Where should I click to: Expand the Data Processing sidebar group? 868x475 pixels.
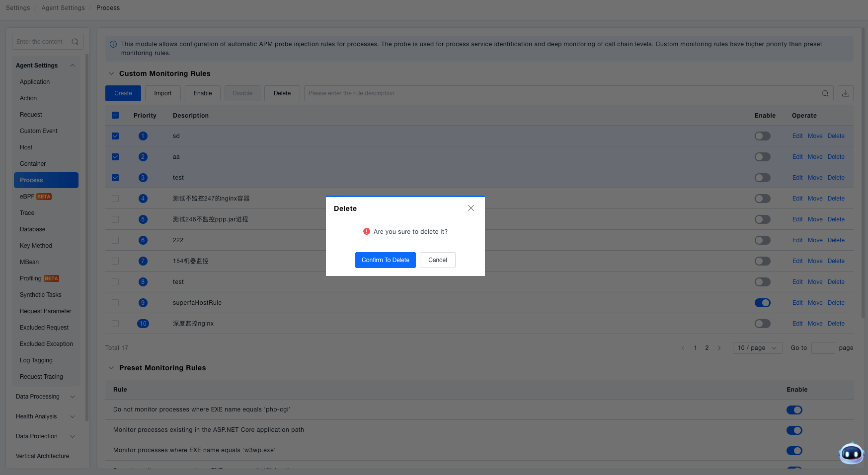73,397
